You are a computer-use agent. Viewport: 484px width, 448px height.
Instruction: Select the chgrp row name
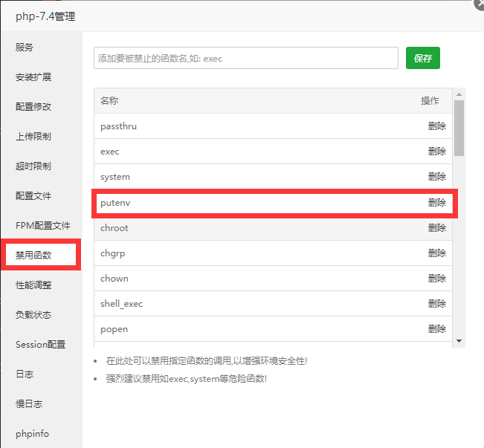(x=113, y=253)
